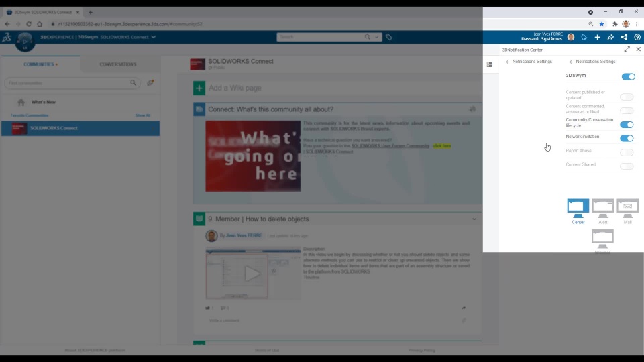Viewport: 644px width, 362px height.
Task: Open the Help question mark icon
Action: [x=637, y=38]
